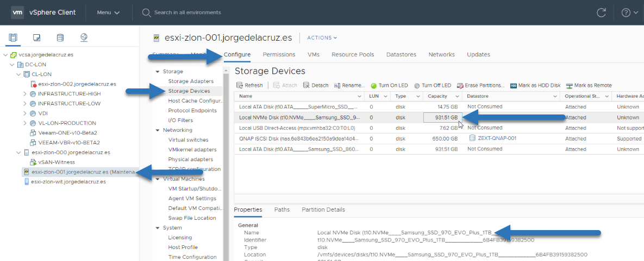The height and width of the screenshot is (261, 644).
Task: Switch to the Configure tab
Action: pos(237,55)
